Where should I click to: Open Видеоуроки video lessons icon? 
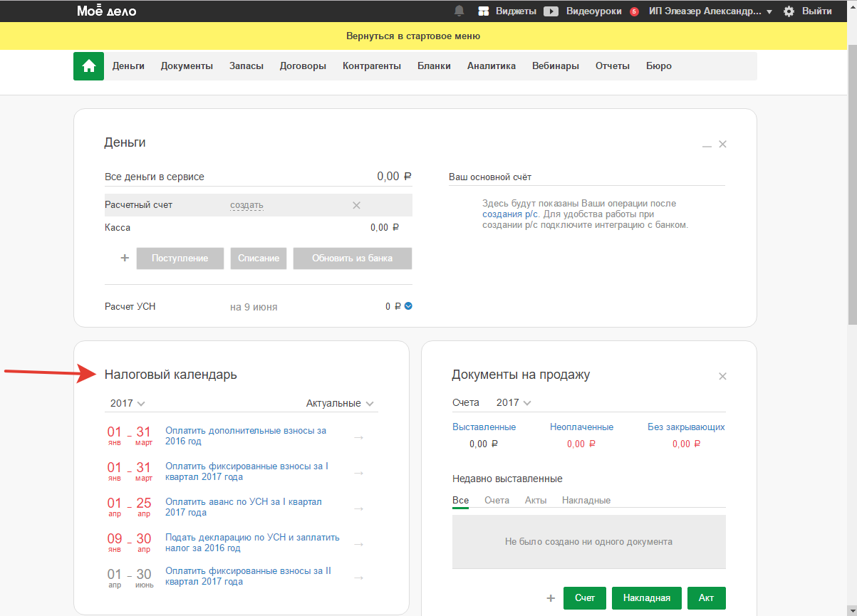[551, 11]
